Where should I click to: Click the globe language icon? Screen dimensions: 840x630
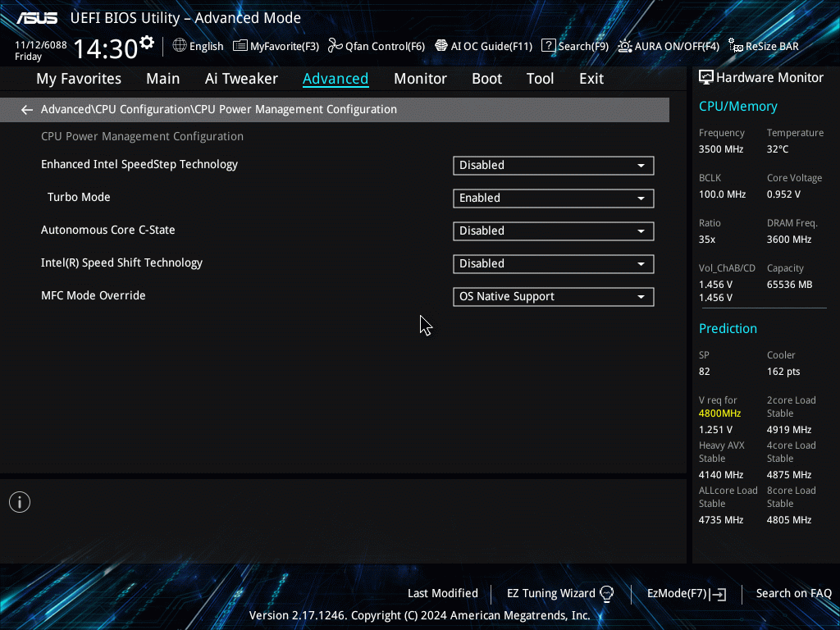[x=180, y=46]
